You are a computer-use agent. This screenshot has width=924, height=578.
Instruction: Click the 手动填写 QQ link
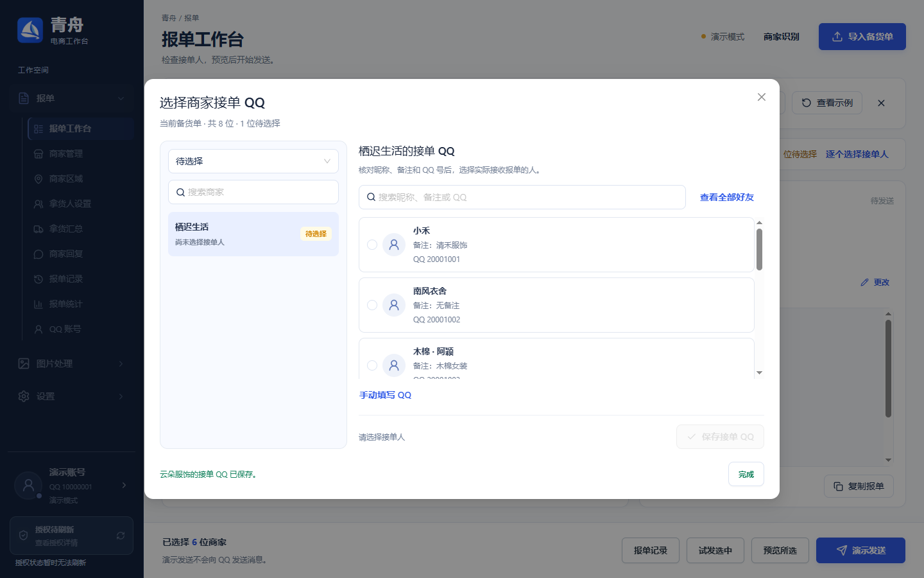(x=385, y=395)
